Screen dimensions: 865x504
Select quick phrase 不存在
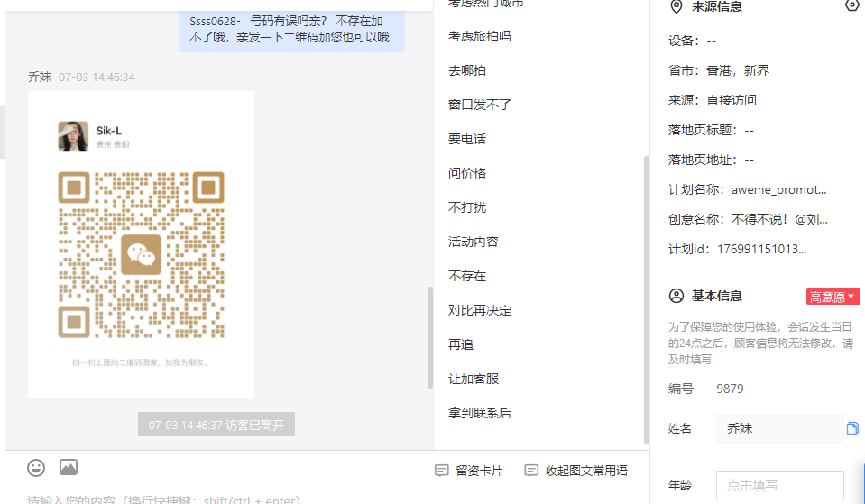tap(466, 276)
